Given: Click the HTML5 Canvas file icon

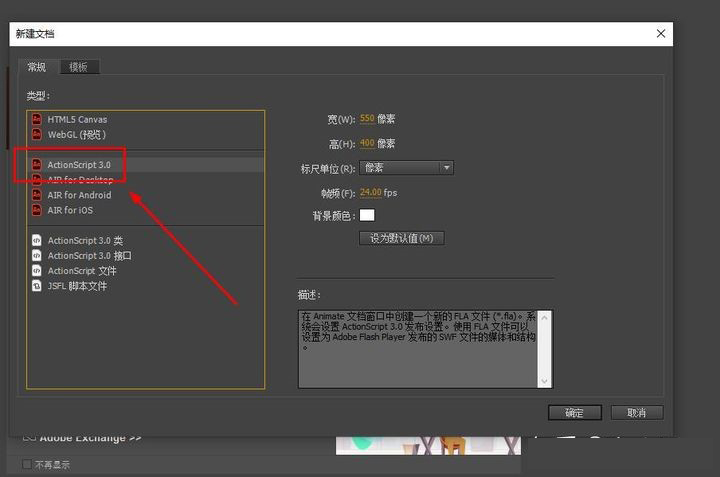Looking at the screenshot, I should pyautogui.click(x=37, y=119).
